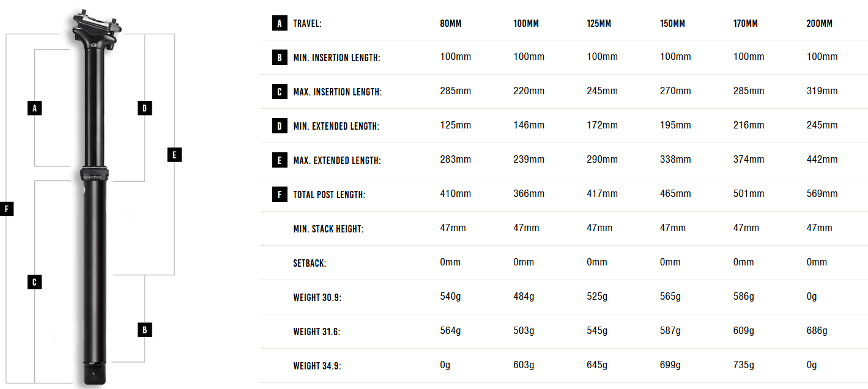Select the 200MM travel column header
The width and height of the screenshot is (868, 389).
coord(820,24)
